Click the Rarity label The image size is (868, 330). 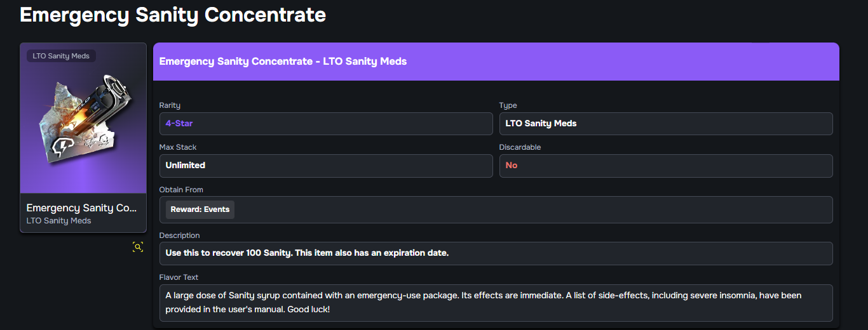(x=170, y=105)
